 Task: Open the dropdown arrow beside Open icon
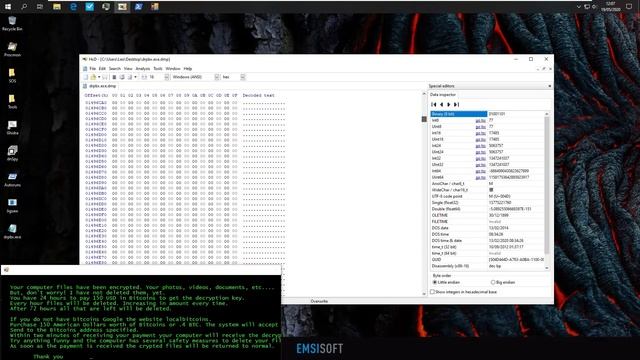point(99,77)
